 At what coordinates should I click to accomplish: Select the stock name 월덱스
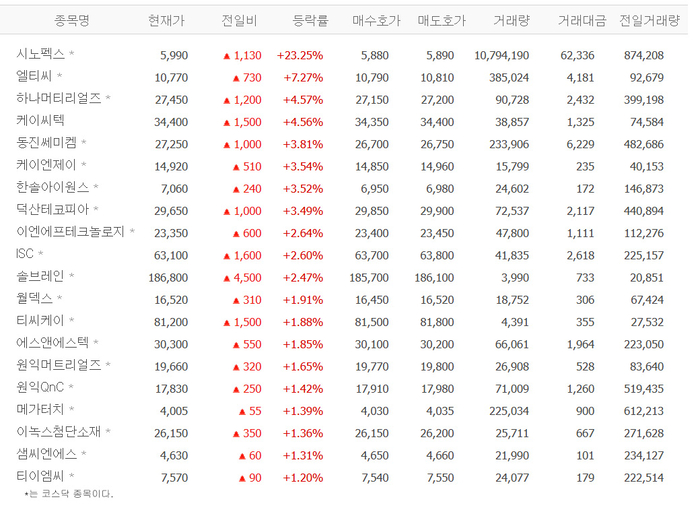click(x=34, y=298)
